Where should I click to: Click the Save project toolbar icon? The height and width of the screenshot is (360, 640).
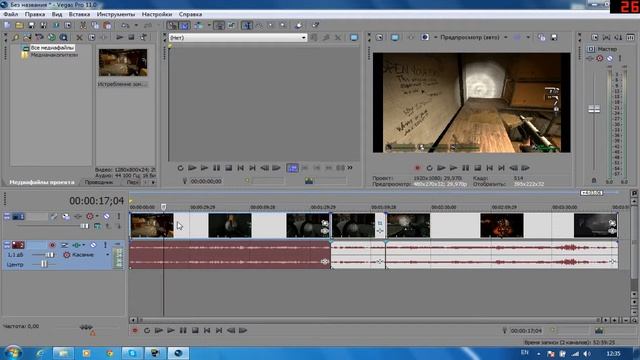(x=31, y=25)
